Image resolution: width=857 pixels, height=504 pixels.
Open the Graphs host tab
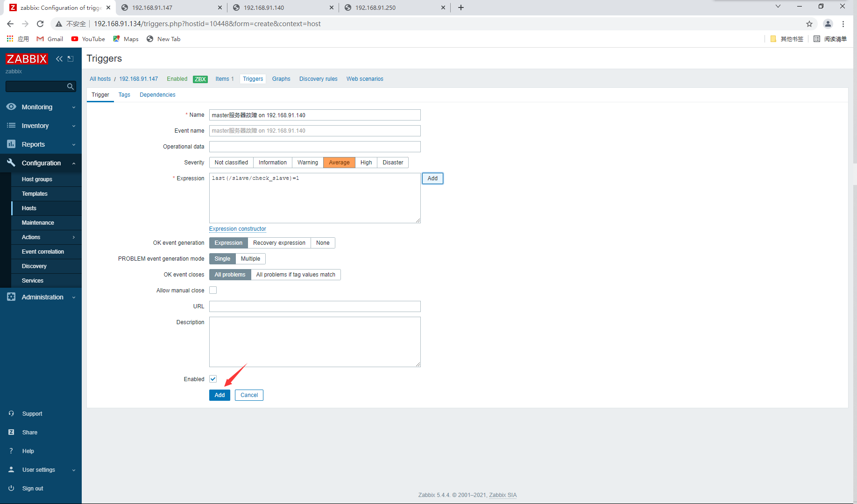point(281,79)
